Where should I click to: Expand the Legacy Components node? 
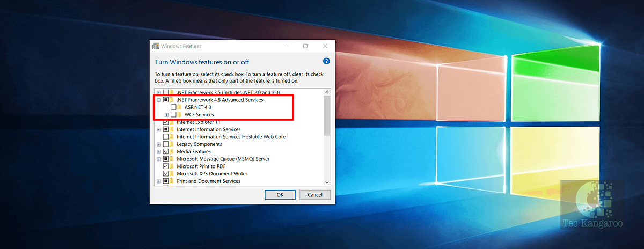(x=159, y=144)
